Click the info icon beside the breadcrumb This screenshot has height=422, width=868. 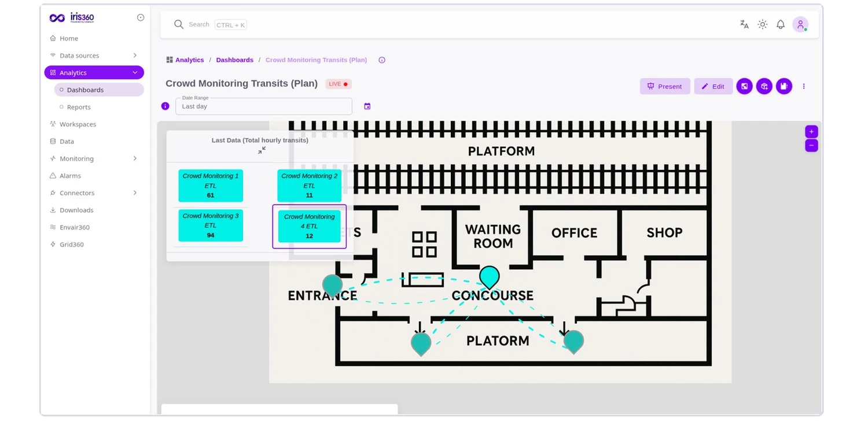[x=382, y=60]
